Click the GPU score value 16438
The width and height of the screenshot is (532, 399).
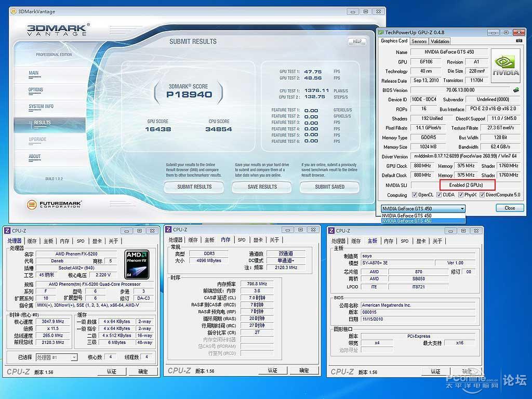[158, 129]
